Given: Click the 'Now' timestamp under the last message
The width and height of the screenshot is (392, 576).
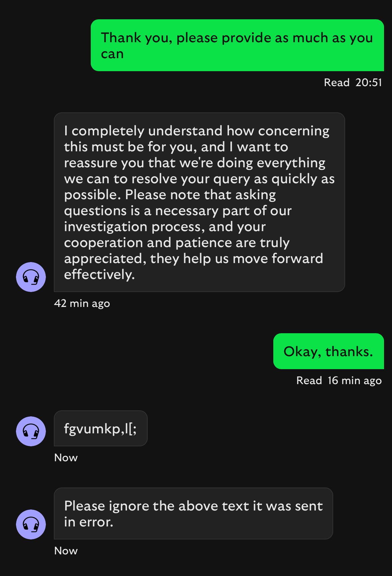Looking at the screenshot, I should (x=66, y=551).
